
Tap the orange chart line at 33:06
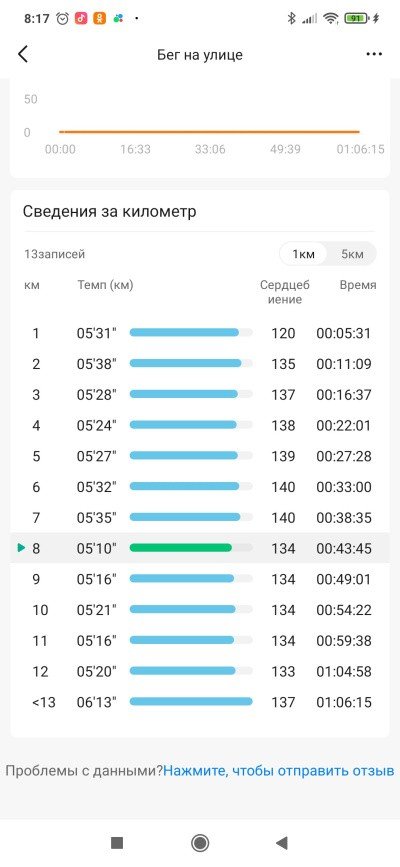point(210,132)
